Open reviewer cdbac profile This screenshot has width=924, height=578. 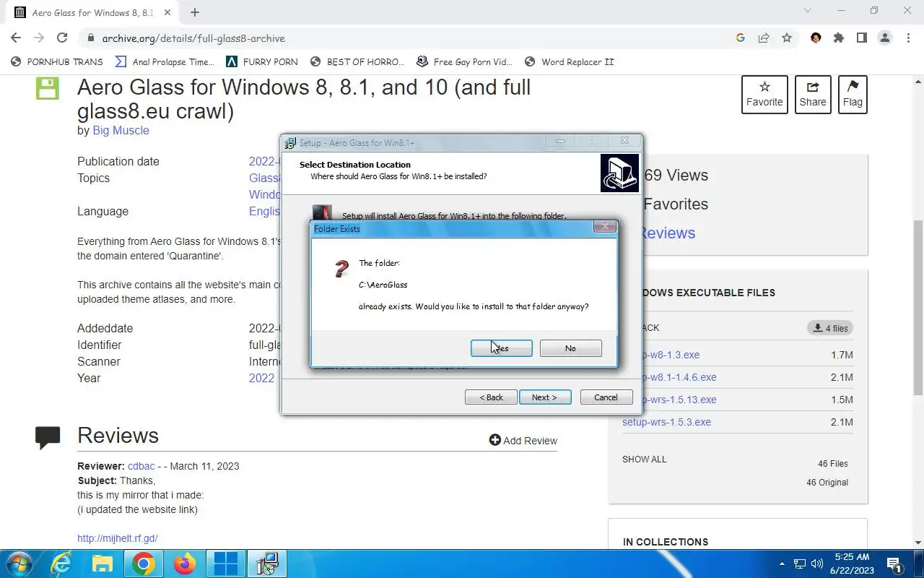tap(141, 467)
